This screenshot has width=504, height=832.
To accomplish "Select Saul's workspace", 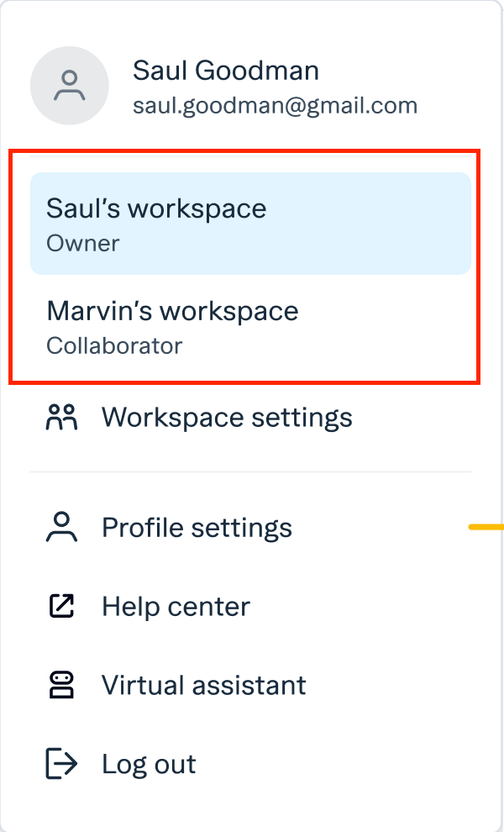I will [250, 224].
